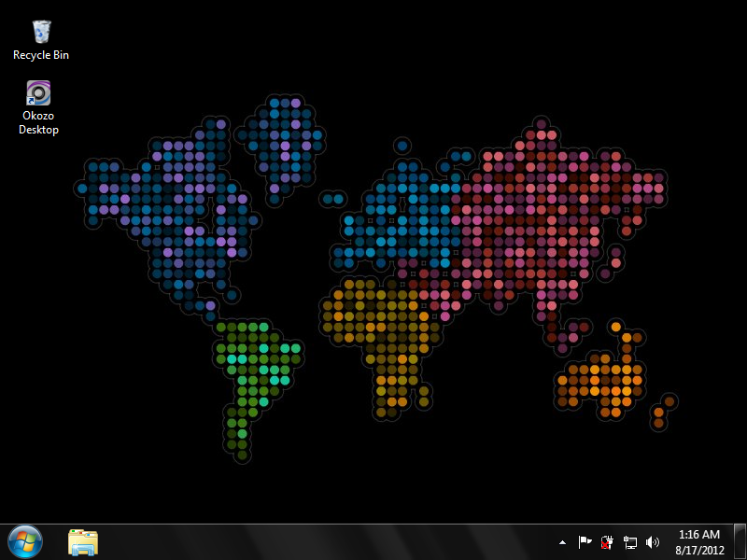This screenshot has width=747, height=560.
Task: Click the Show desktop button
Action: (740, 542)
